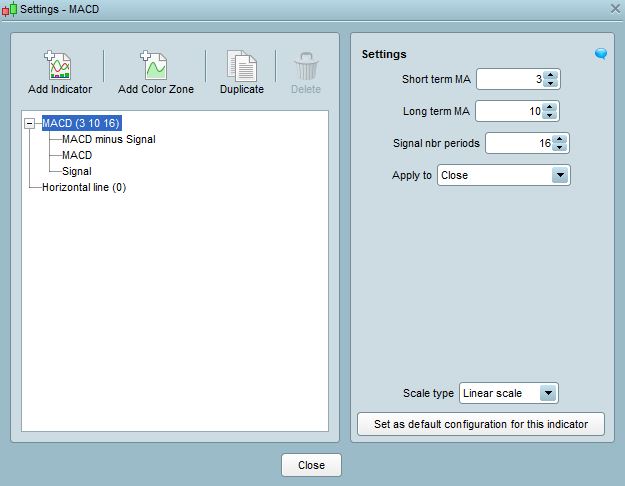625x486 pixels.
Task: Decrease Signal nbr periods with down arrow
Action: pos(560,148)
